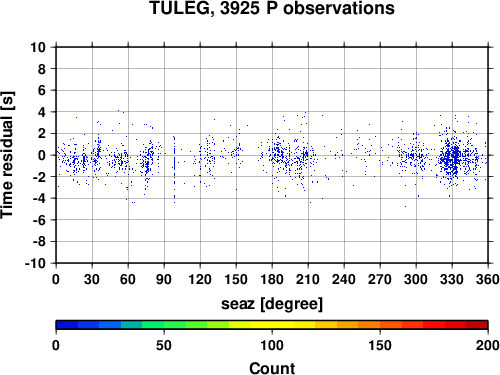
Task: Click the dense point cluster near 330 degrees
Action: pos(452,157)
